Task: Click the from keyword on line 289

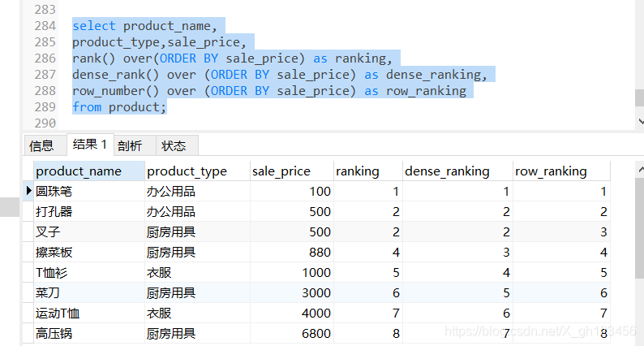Action: click(x=87, y=107)
